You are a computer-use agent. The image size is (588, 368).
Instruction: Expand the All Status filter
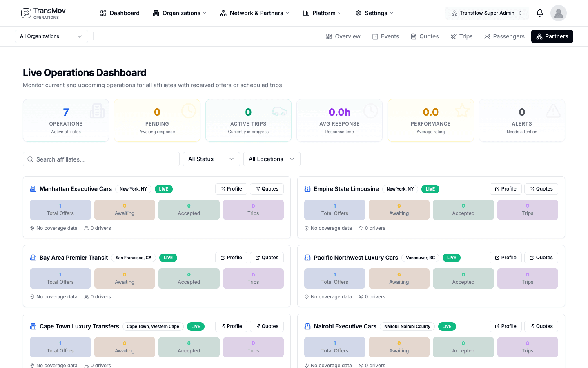point(211,159)
